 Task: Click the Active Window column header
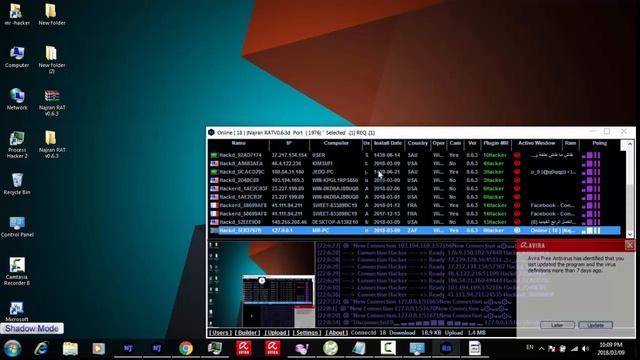(536, 143)
